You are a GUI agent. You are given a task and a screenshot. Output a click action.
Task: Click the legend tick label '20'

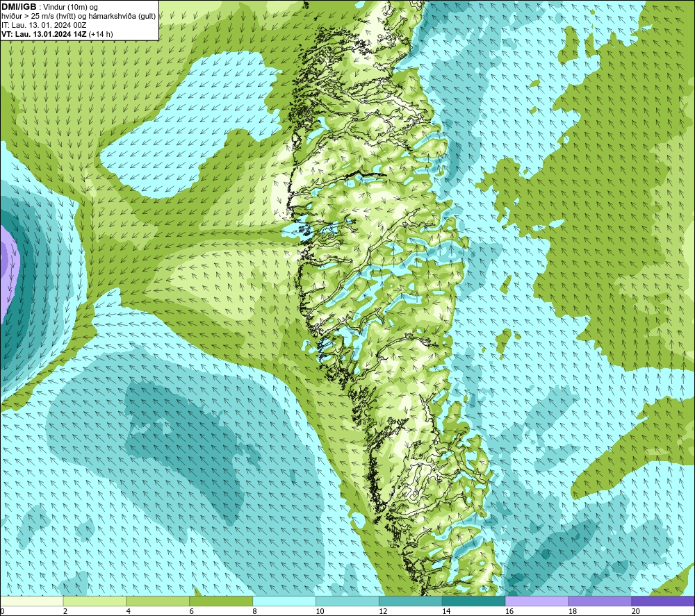(636, 611)
